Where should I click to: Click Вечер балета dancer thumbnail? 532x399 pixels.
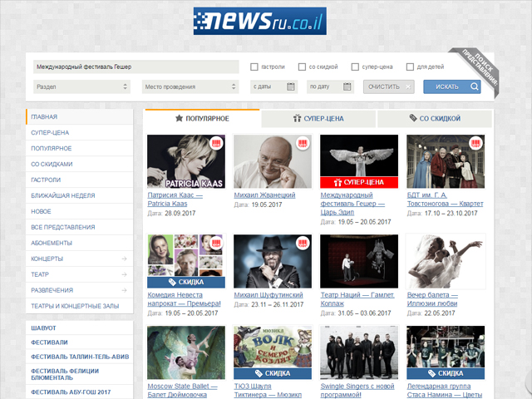coord(446,261)
